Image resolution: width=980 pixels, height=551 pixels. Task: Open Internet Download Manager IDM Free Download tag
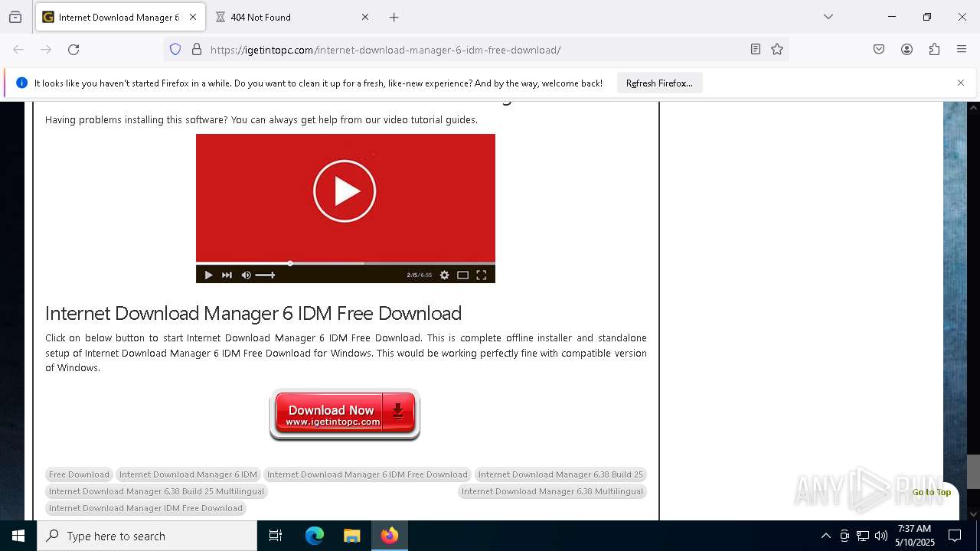(x=145, y=508)
